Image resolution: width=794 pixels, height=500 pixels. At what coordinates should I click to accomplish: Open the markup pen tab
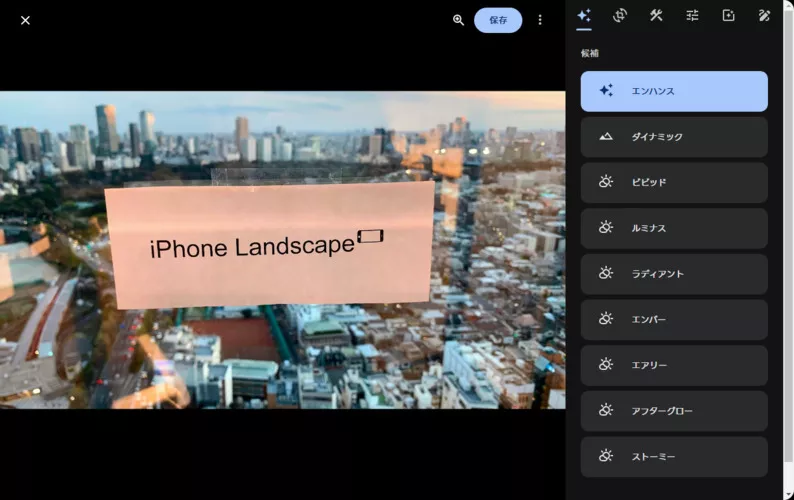(x=764, y=15)
